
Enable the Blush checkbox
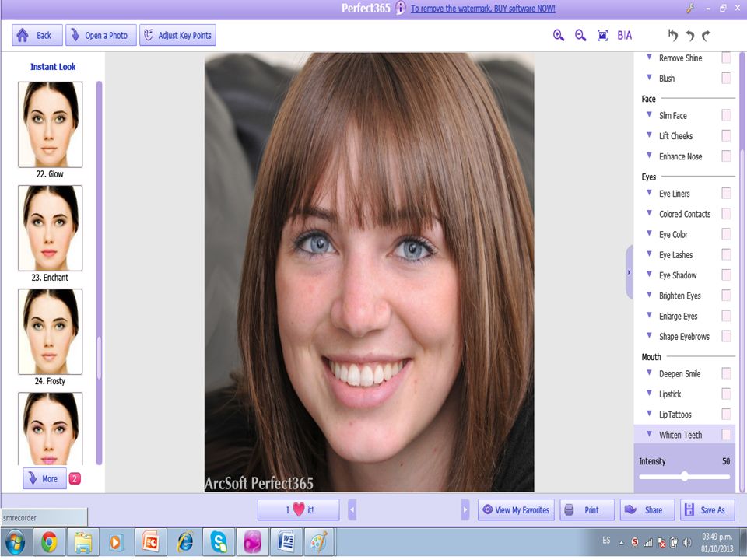click(x=726, y=78)
